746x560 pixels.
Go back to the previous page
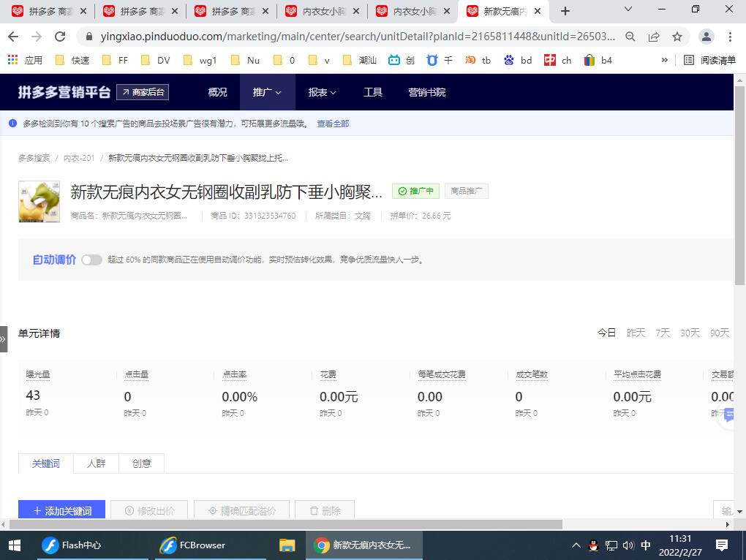13,37
